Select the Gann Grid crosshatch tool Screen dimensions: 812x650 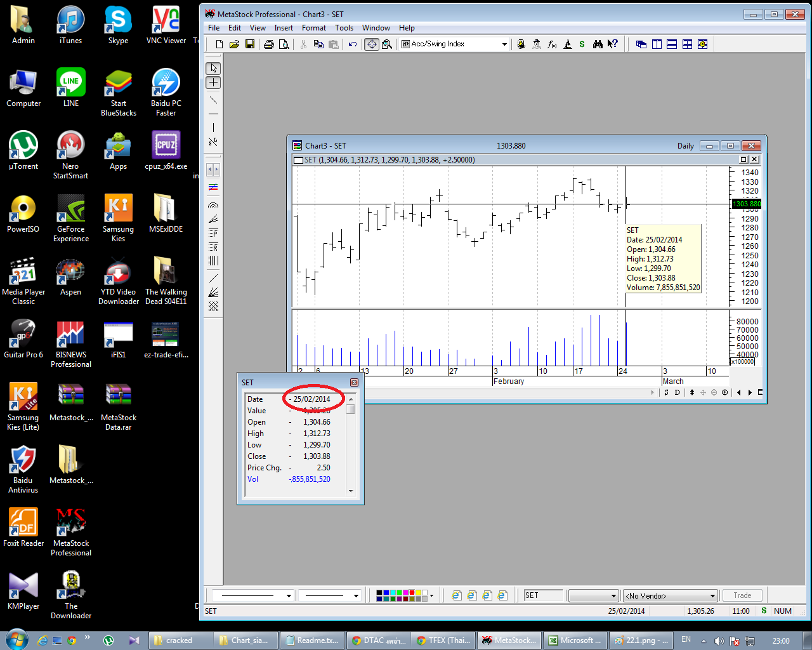213,306
